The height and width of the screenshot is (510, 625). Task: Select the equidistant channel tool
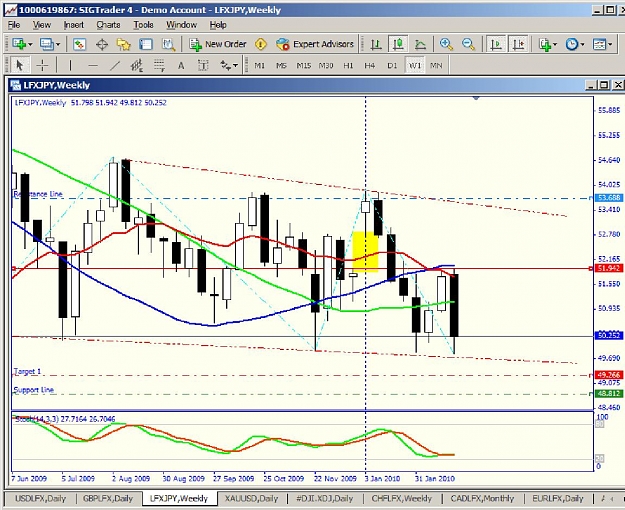point(137,65)
